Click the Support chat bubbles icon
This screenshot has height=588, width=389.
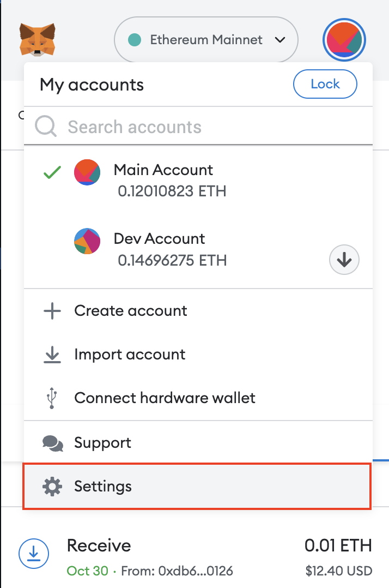point(52,442)
